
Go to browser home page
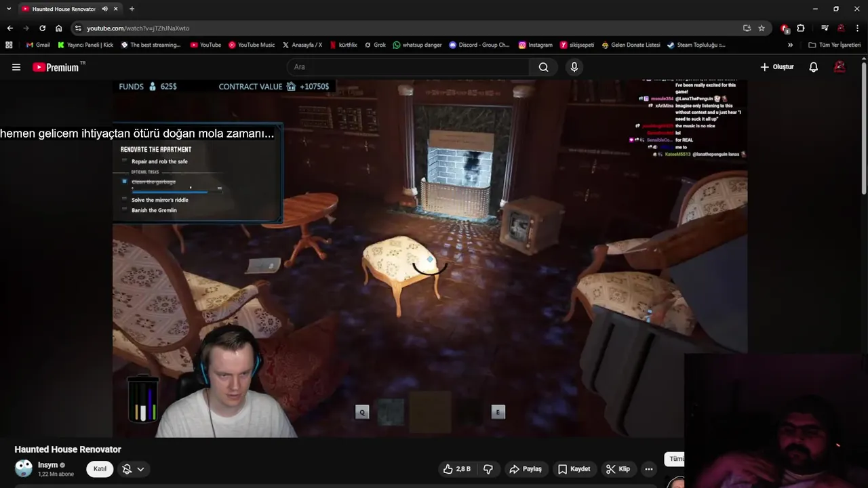58,28
